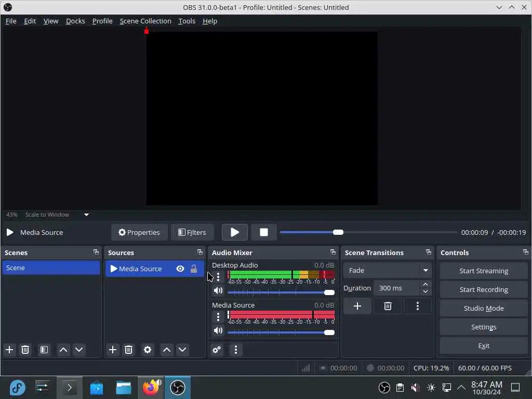The height and width of the screenshot is (399, 532).
Task: Move source down in Sources list
Action: click(182, 350)
